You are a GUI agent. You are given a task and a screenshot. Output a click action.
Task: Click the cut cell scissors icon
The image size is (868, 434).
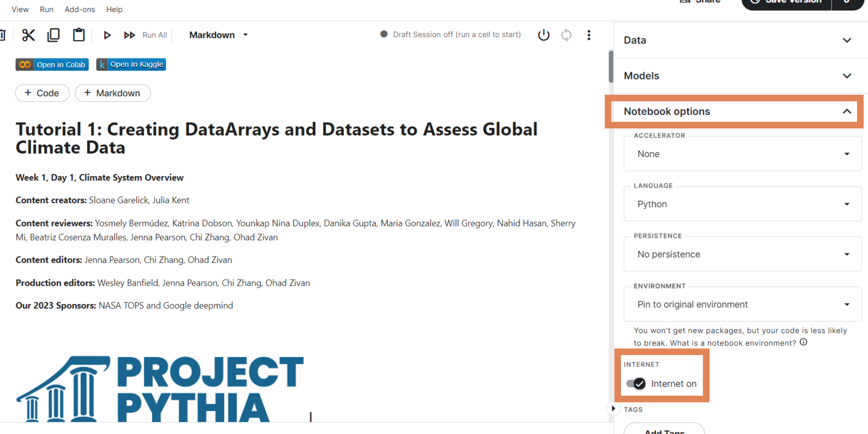click(28, 35)
